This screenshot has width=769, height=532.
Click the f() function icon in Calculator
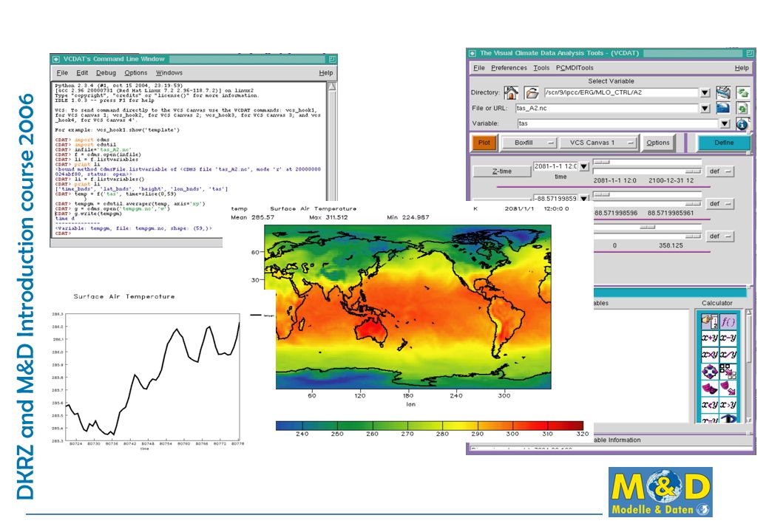click(728, 321)
